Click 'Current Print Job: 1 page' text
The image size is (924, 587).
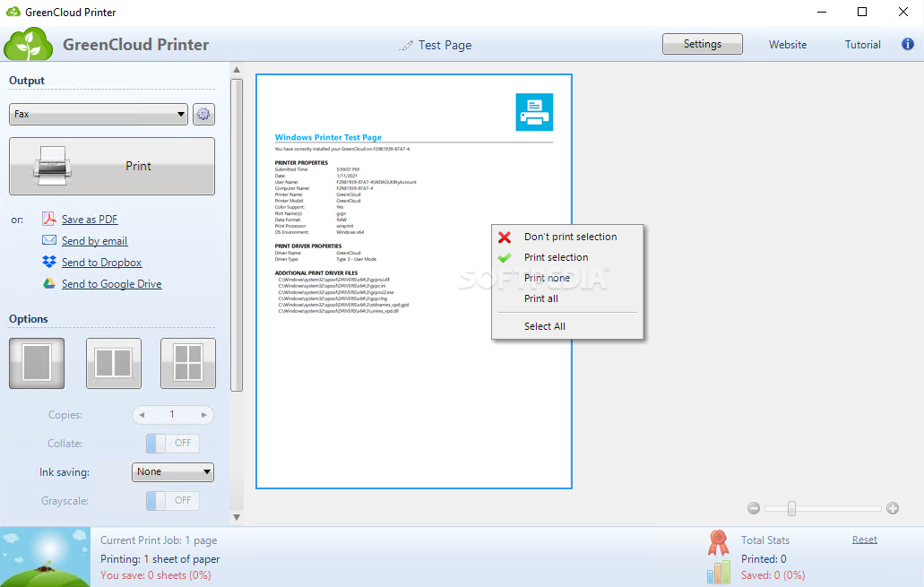(x=159, y=540)
